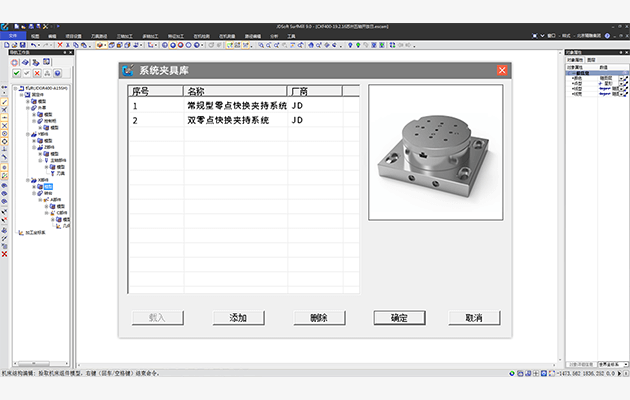Click the 序号 column header
The width and height of the screenshot is (630, 400).
[155, 91]
